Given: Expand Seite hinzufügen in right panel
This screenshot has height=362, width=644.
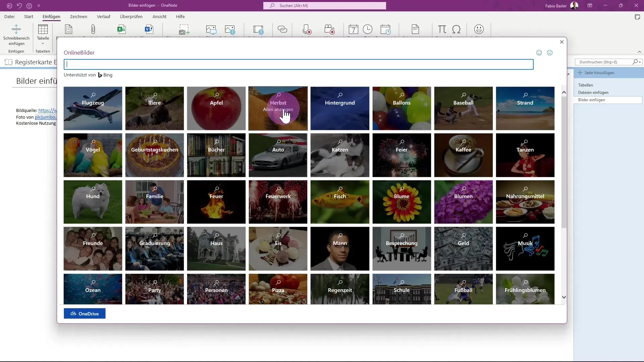Looking at the screenshot, I should click(599, 72).
